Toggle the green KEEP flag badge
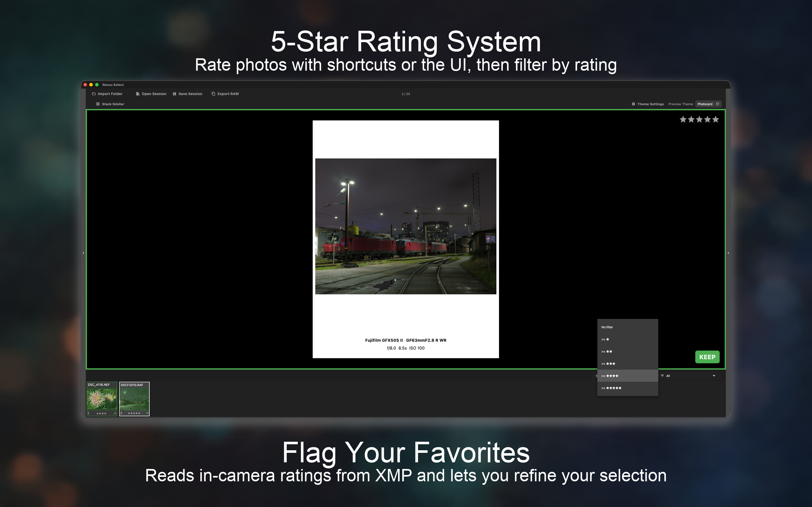 tap(707, 357)
